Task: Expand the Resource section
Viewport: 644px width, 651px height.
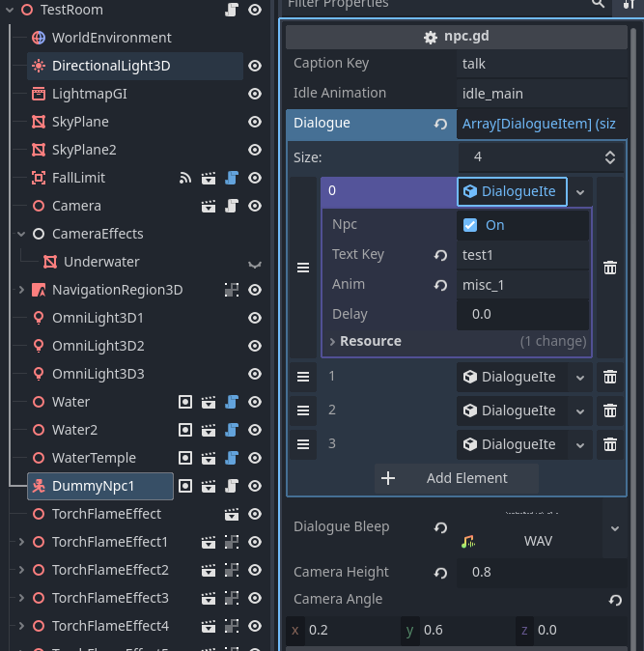Action: (457, 341)
